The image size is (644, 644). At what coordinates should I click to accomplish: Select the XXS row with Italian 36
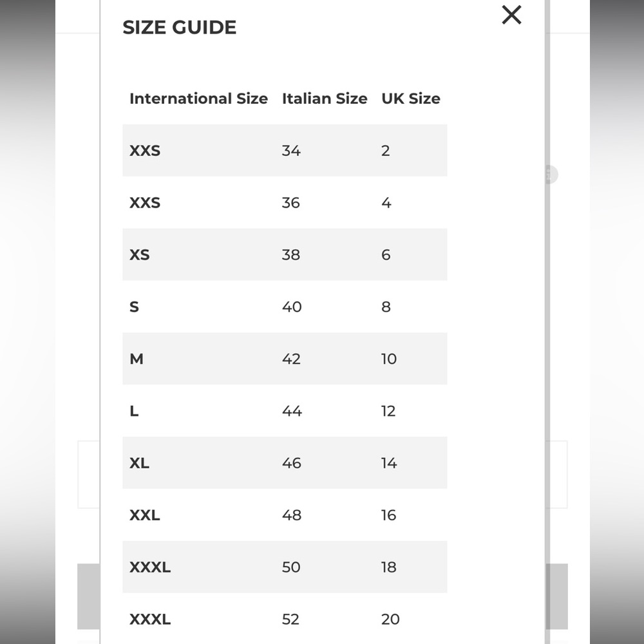[x=285, y=202]
